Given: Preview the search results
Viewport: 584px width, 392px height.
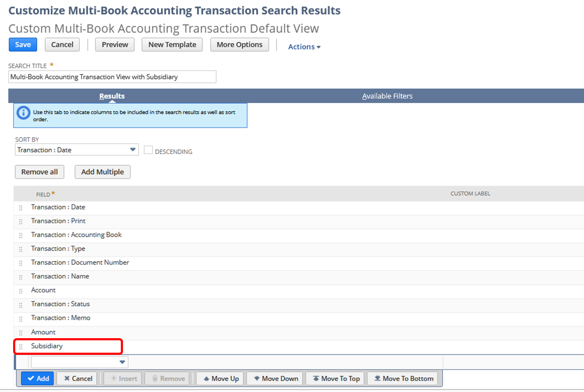Looking at the screenshot, I should pyautogui.click(x=115, y=45).
